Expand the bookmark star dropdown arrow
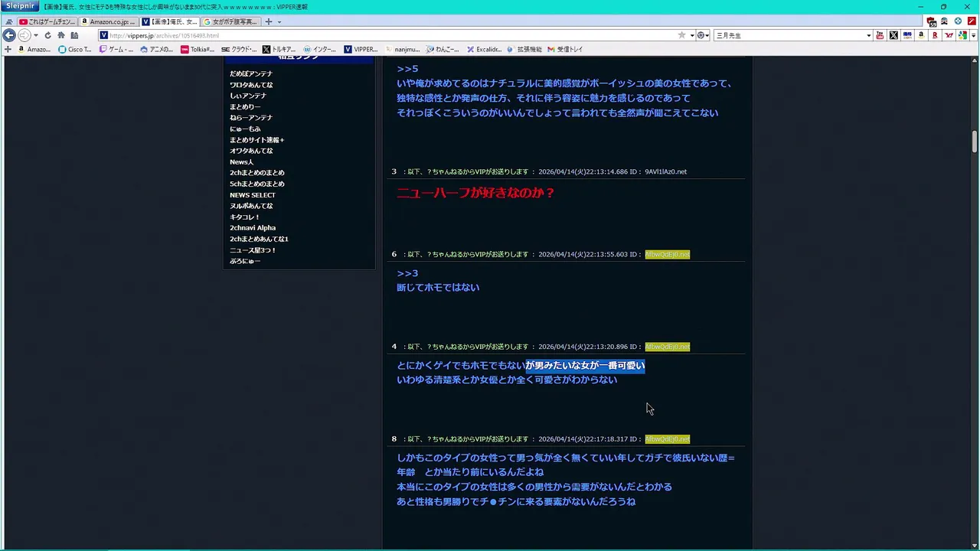Viewport: 980px width, 551px height. click(x=691, y=35)
